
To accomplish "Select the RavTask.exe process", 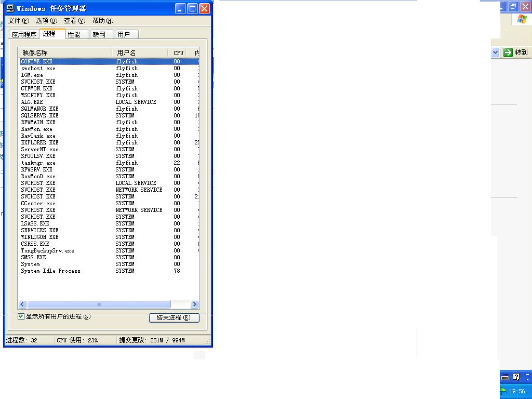I will coord(38,136).
